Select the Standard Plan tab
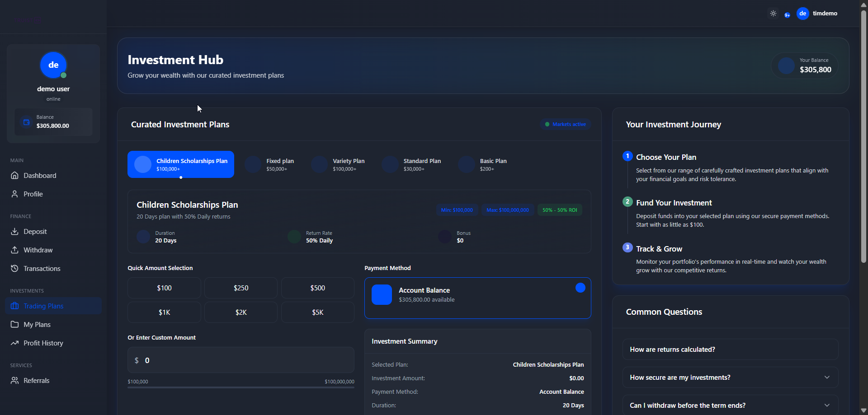The width and height of the screenshot is (868, 415). tap(412, 164)
